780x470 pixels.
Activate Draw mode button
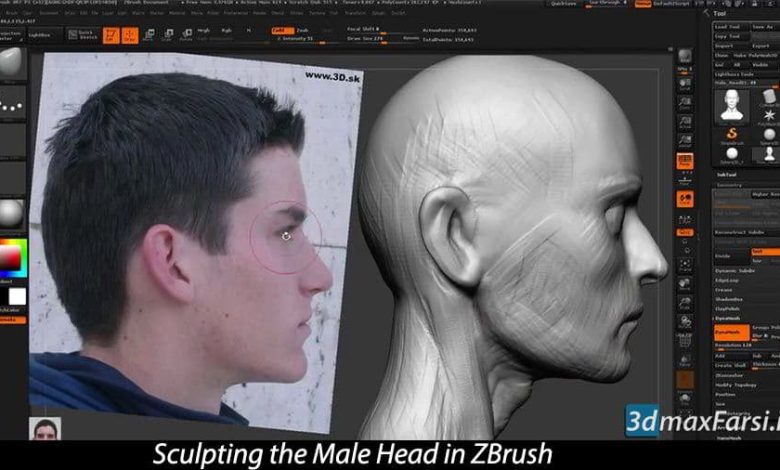[x=130, y=35]
